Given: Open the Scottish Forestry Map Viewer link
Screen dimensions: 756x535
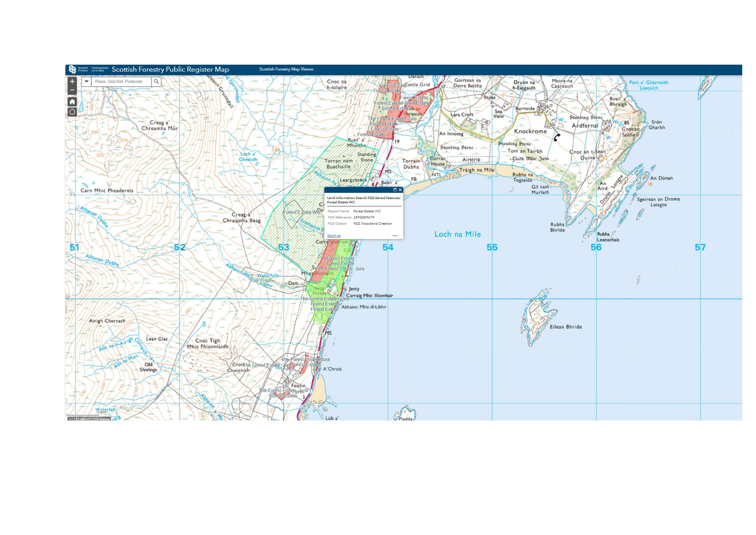Looking at the screenshot, I should pos(286,69).
